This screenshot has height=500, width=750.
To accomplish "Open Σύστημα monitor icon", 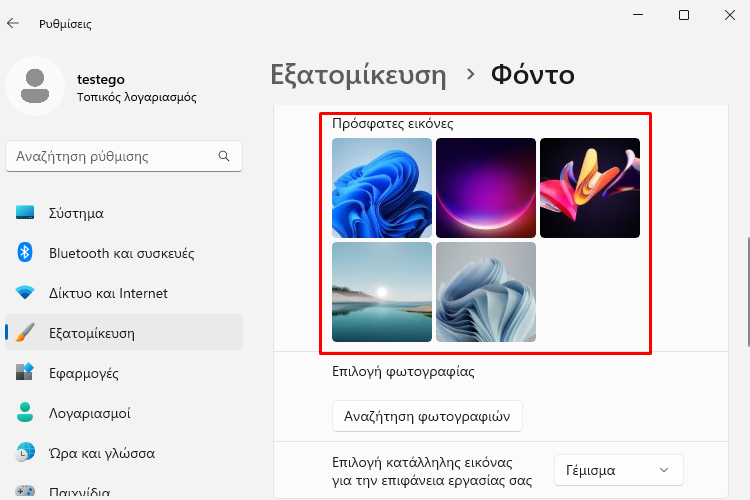I will pyautogui.click(x=25, y=212).
